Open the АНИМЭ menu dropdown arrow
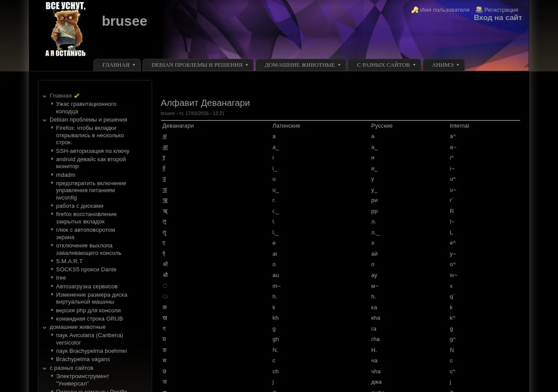Viewport: 558px width, 392px height. (458, 65)
